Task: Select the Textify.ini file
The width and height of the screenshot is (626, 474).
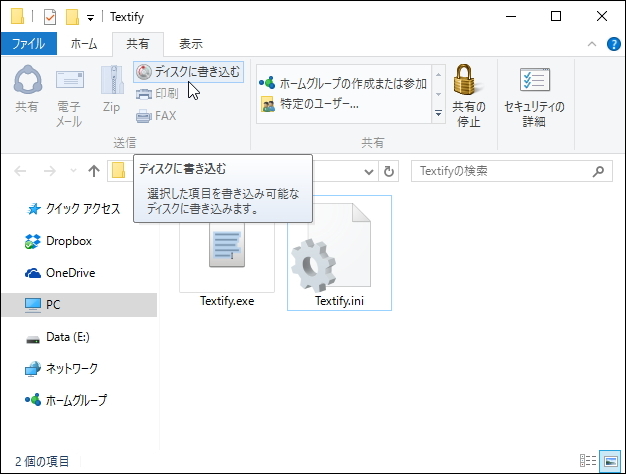Action: point(339,253)
